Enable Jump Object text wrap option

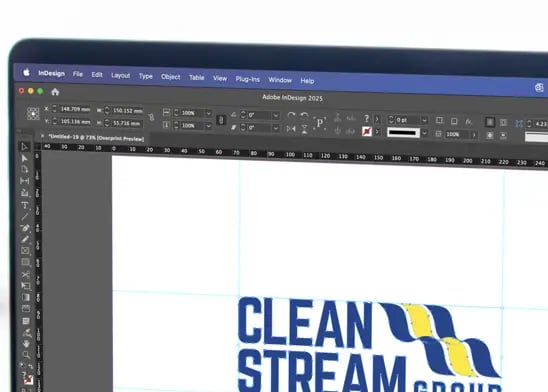click(503, 136)
